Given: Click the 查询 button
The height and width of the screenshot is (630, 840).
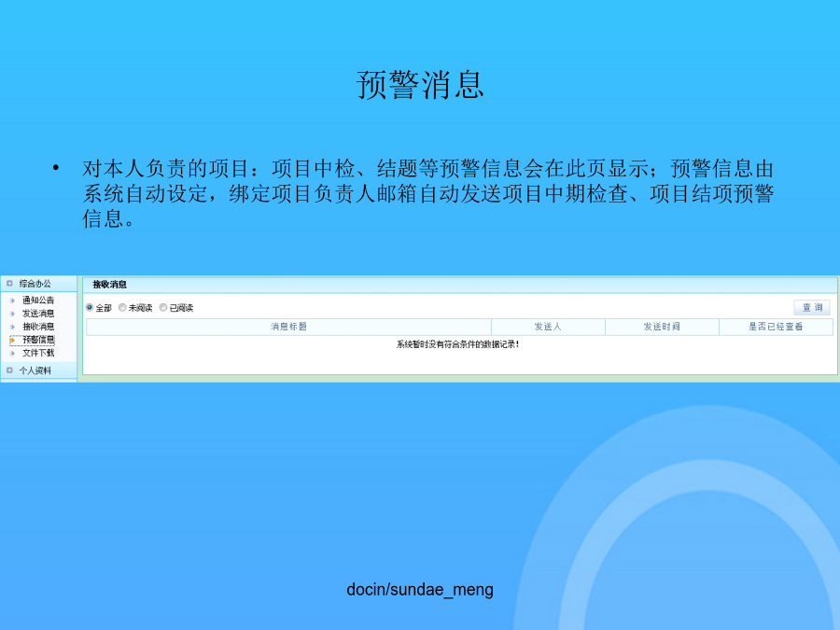Looking at the screenshot, I should (x=812, y=307).
